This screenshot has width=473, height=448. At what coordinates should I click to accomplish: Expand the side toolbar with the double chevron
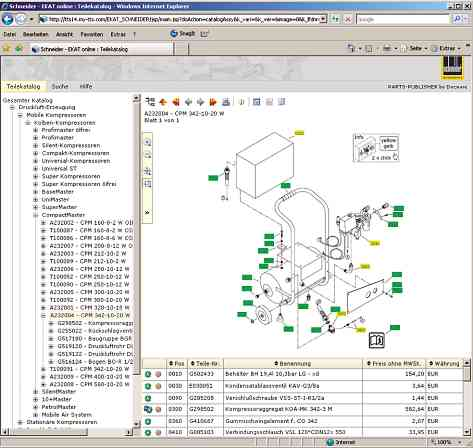147,212
